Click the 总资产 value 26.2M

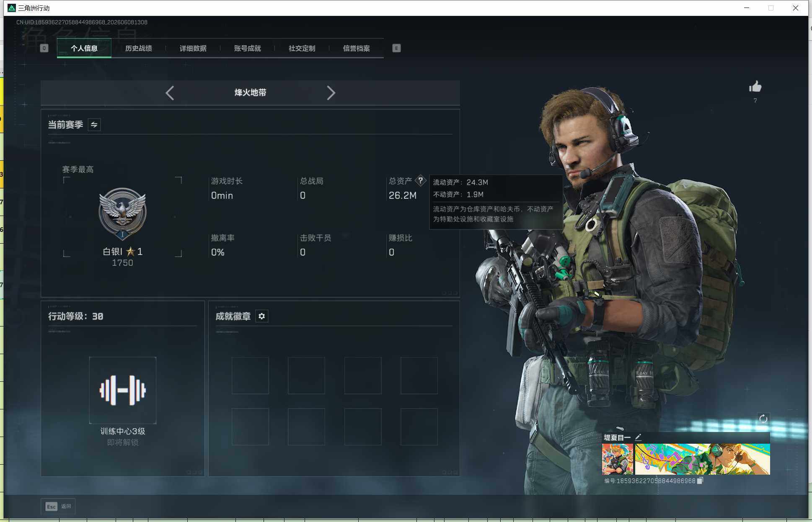[x=403, y=195]
